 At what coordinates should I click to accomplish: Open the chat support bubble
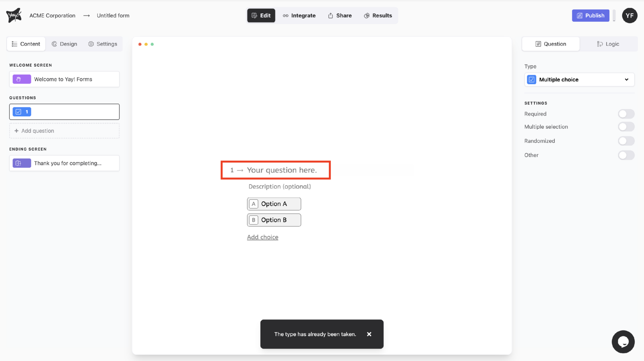click(623, 342)
